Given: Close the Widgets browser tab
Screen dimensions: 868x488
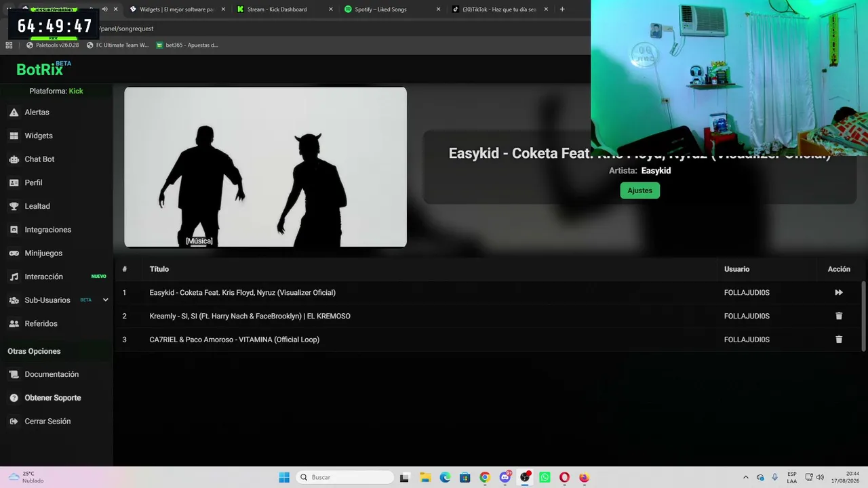Looking at the screenshot, I should coord(223,9).
